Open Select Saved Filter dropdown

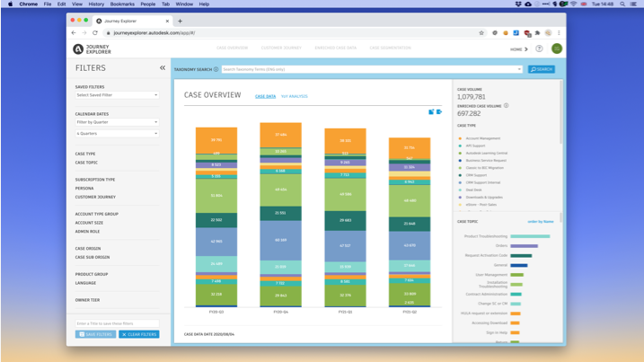[x=117, y=95]
